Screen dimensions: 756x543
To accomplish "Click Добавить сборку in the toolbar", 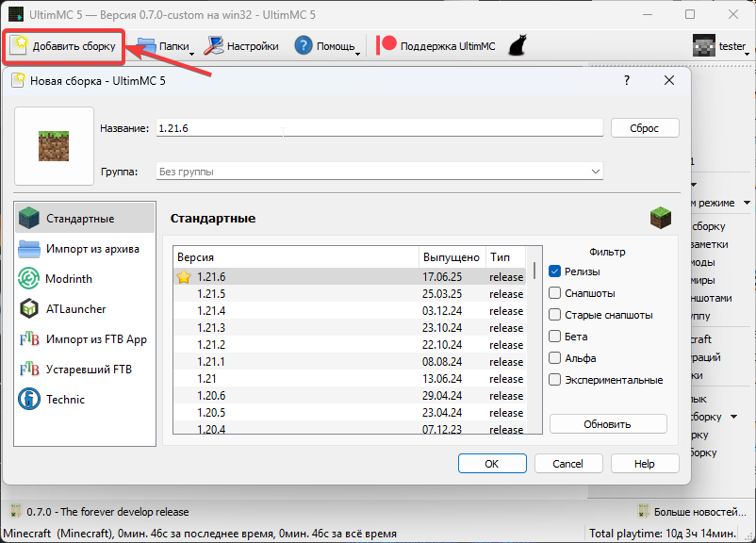I will (64, 46).
